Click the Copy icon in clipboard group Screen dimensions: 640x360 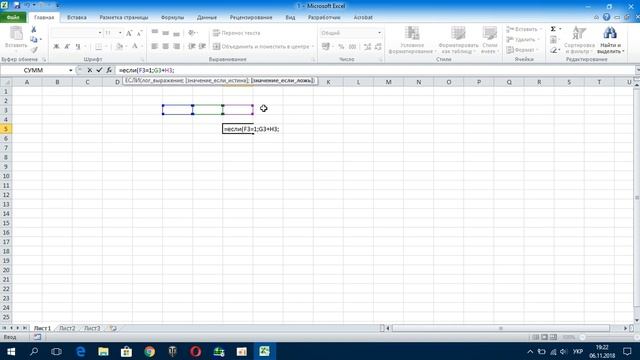[x=34, y=40]
